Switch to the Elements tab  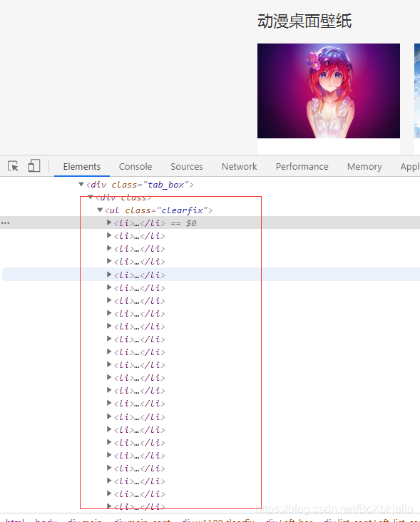coord(81,166)
